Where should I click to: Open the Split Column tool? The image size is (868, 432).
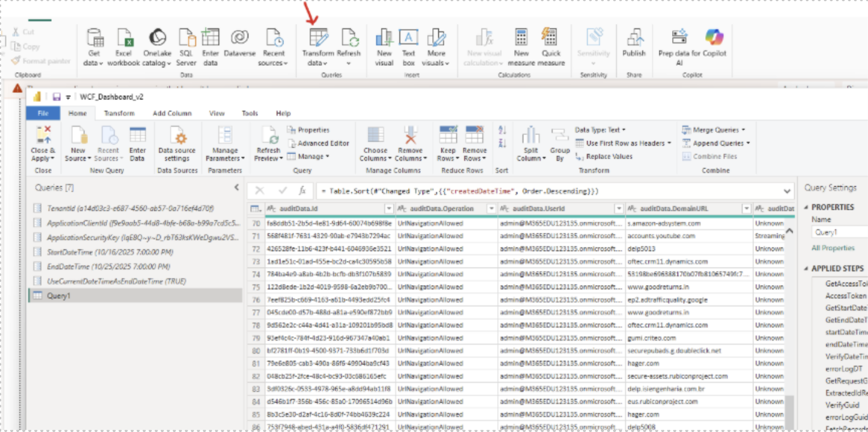click(531, 143)
